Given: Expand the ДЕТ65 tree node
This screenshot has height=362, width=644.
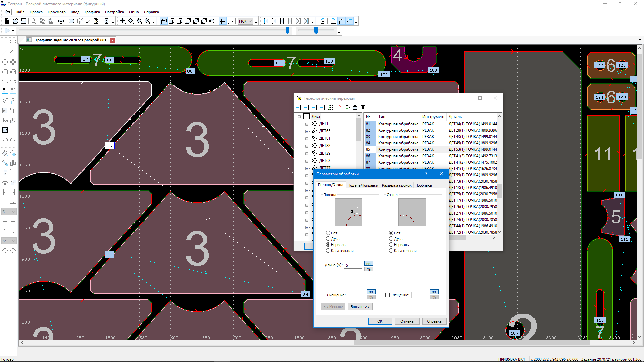Looking at the screenshot, I should point(307,131).
